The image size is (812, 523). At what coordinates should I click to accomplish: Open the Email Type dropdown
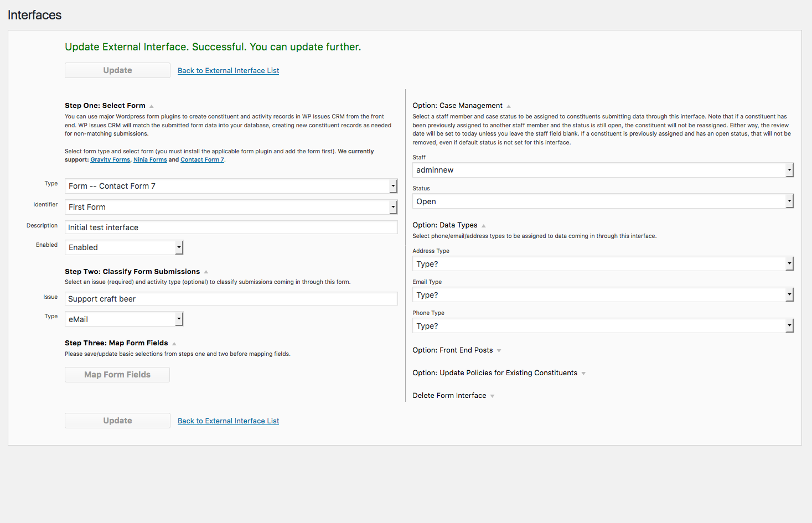pos(603,295)
